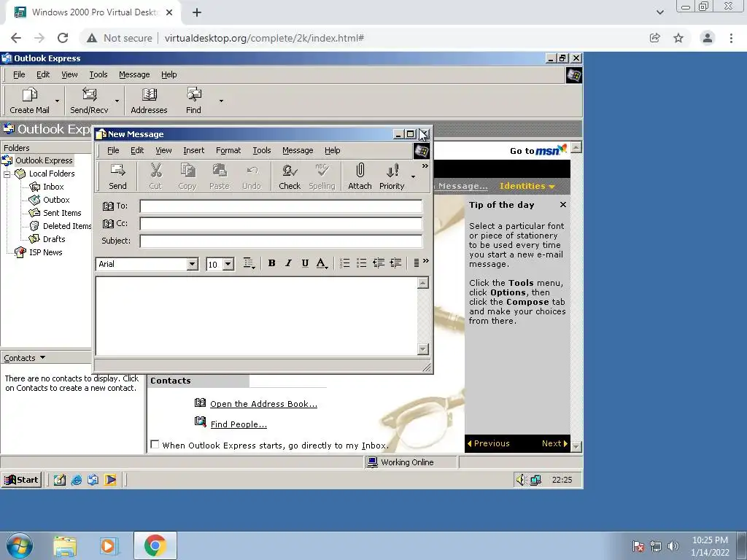This screenshot has height=560, width=747.
Task: Show more New Message toolbar buttons
Action: tap(425, 166)
